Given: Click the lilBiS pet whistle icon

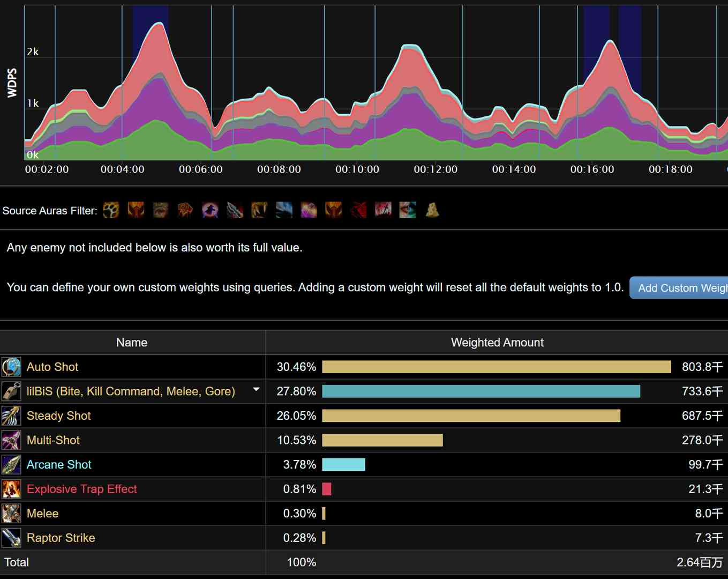Looking at the screenshot, I should click(x=11, y=391).
